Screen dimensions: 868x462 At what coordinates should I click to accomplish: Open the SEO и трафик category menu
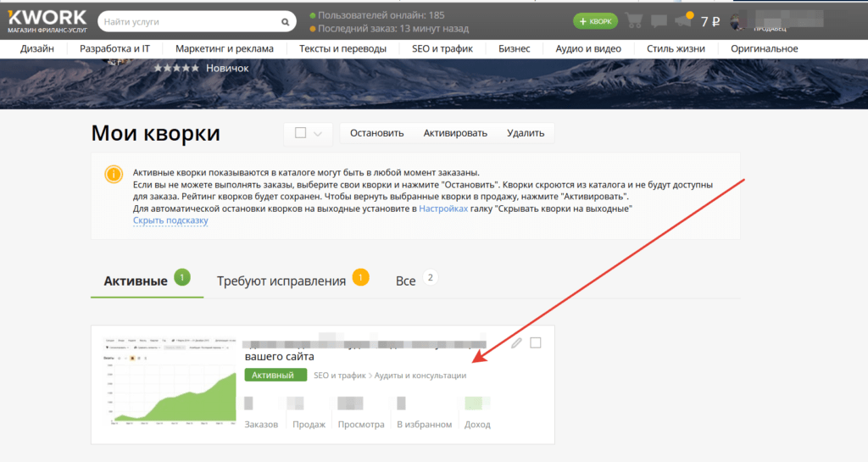(x=442, y=48)
